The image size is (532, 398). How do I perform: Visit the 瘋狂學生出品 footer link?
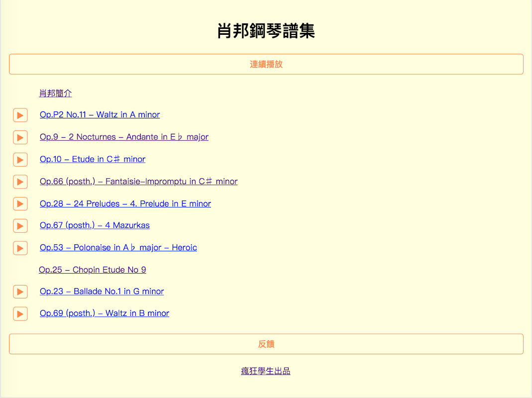pos(266,371)
